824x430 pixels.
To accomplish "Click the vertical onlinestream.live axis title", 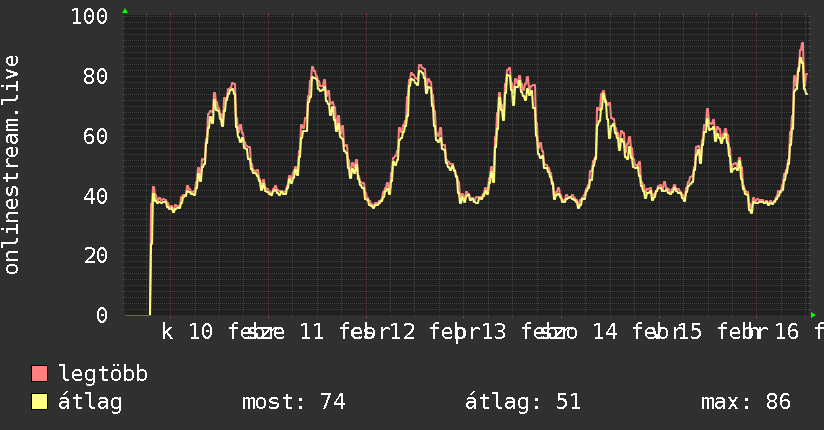I will pos(11,165).
